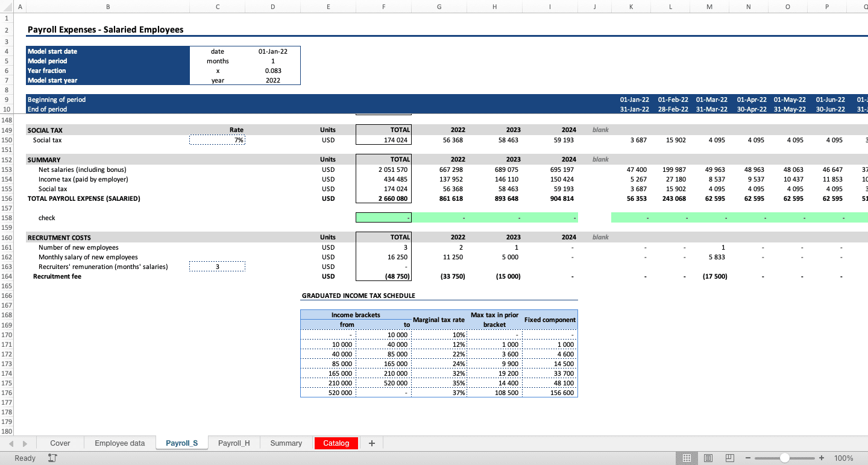Click the Recruitment fee total (48 750)
Screen dimensions: 868x465
tap(383, 276)
